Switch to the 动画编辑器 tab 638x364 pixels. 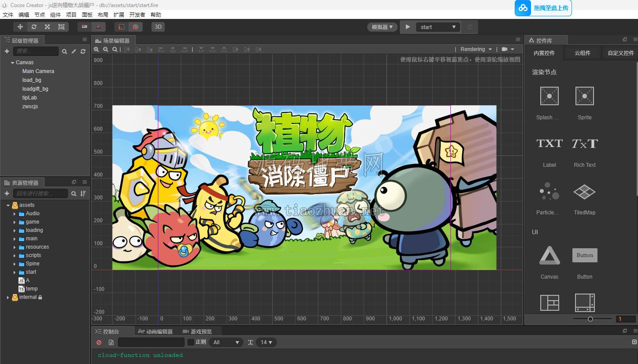(155, 331)
